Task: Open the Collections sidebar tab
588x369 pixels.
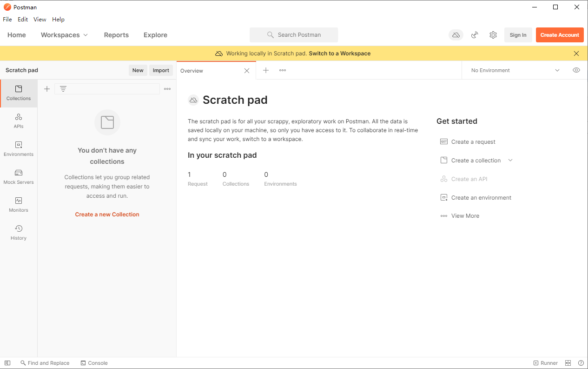Action: pos(19,93)
